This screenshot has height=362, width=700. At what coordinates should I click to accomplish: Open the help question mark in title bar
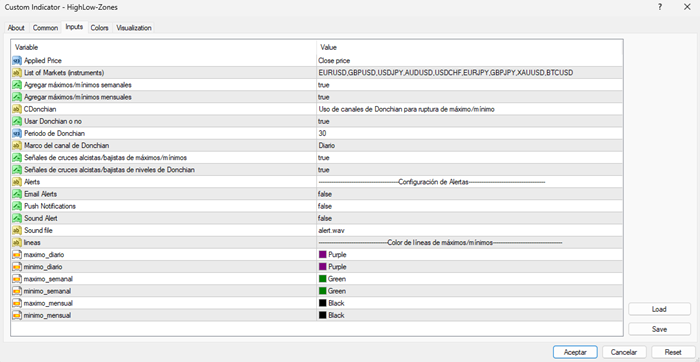click(x=660, y=7)
